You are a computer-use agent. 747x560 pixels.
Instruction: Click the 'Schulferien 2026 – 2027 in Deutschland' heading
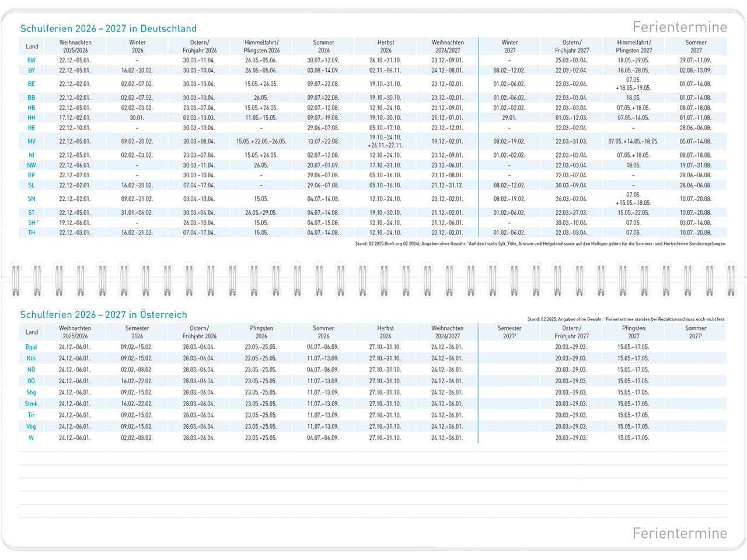tap(108, 29)
